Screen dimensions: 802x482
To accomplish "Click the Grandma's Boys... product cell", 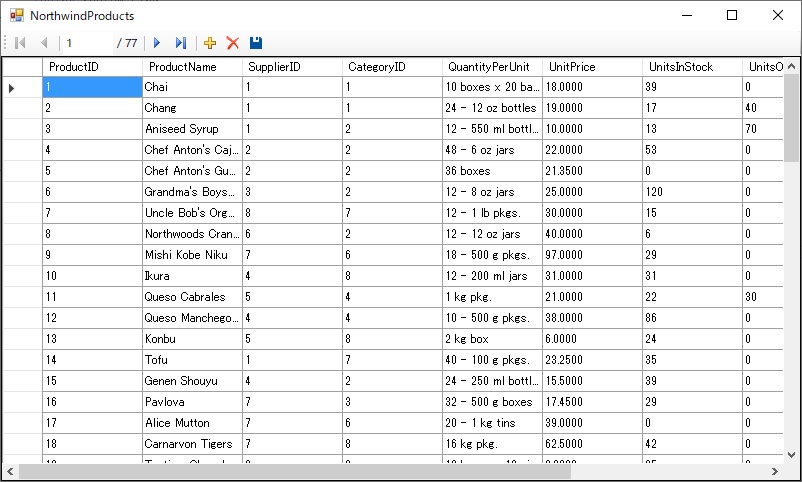I will [x=192, y=192].
